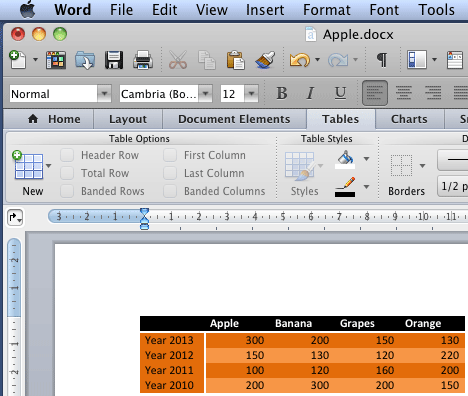
Task: Click the left indent marker on ruler
Action: 144,226
